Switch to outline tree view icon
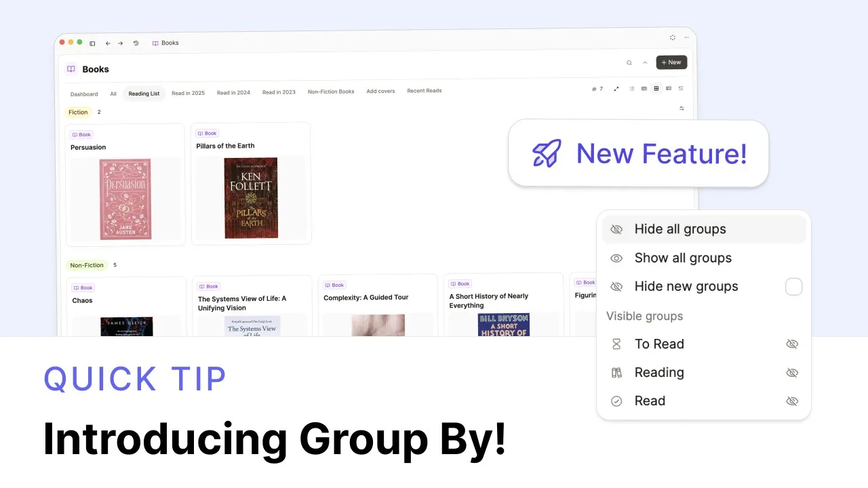Viewport: 868px width, 488px height. point(681,89)
